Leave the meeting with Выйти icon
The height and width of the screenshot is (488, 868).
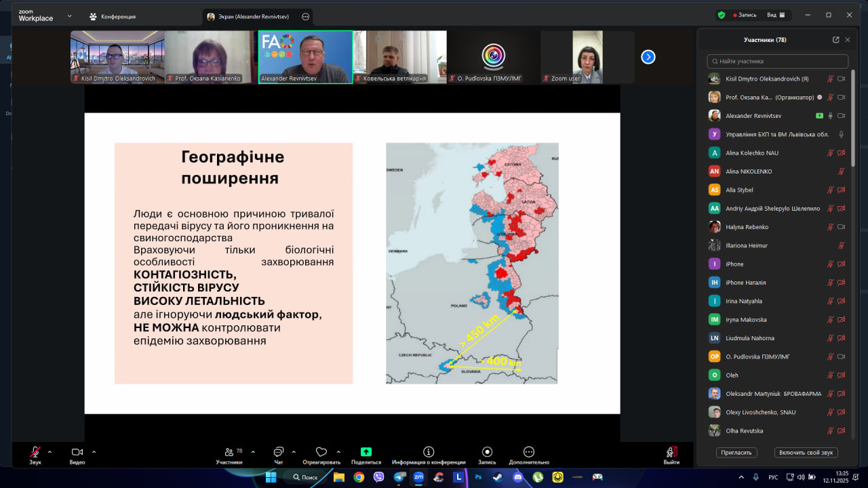click(x=671, y=452)
